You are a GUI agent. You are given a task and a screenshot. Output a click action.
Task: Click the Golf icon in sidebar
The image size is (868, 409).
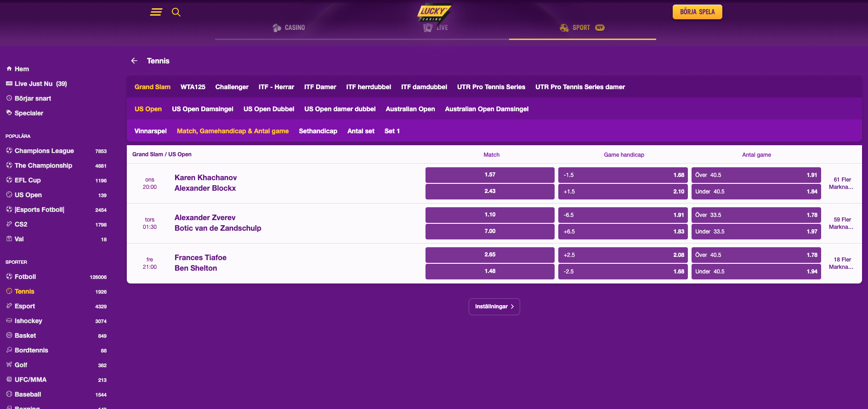click(x=9, y=365)
